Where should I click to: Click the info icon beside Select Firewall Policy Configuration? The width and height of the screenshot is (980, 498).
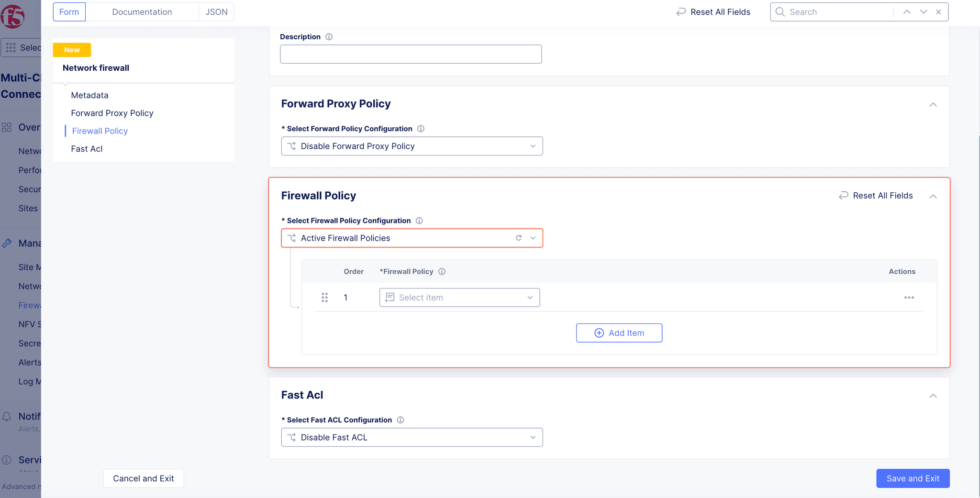pos(419,221)
